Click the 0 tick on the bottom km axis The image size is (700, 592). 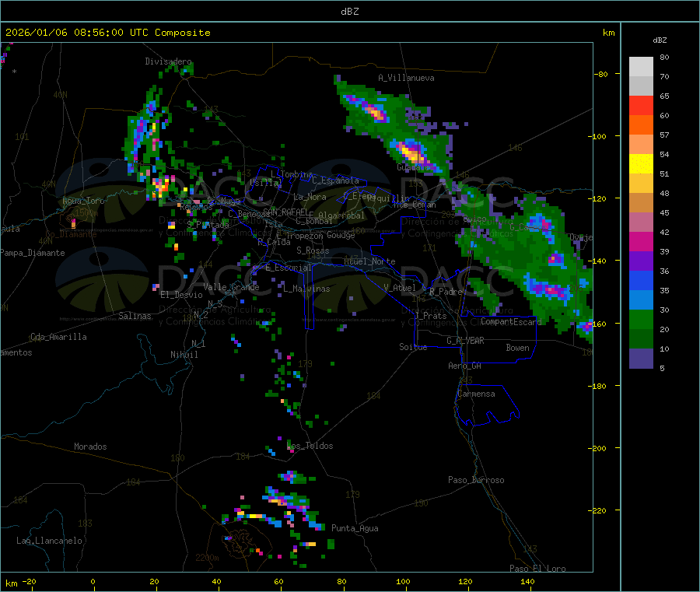click(93, 581)
